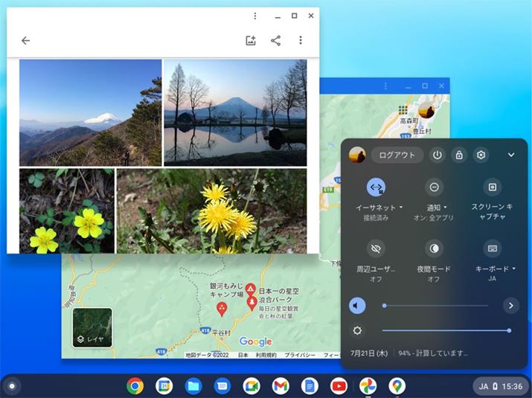Expand the イーサネット dropdown label
Screen dimensions: 532x398
pos(379,208)
